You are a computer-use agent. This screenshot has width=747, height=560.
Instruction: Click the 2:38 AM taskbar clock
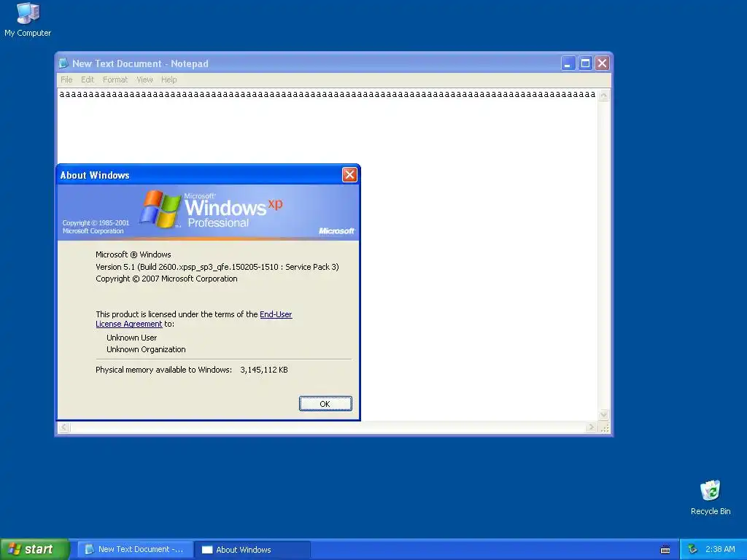click(x=720, y=549)
